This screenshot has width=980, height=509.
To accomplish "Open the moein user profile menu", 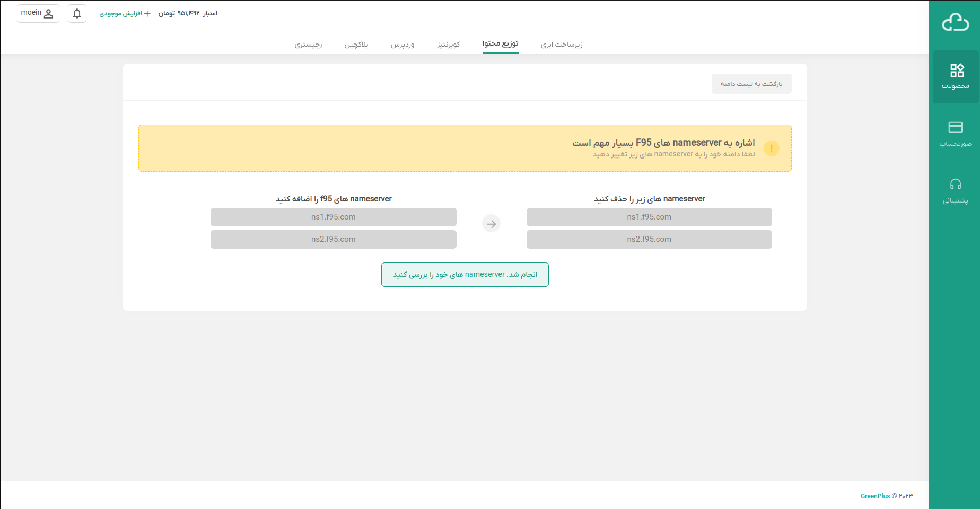I will (x=38, y=13).
